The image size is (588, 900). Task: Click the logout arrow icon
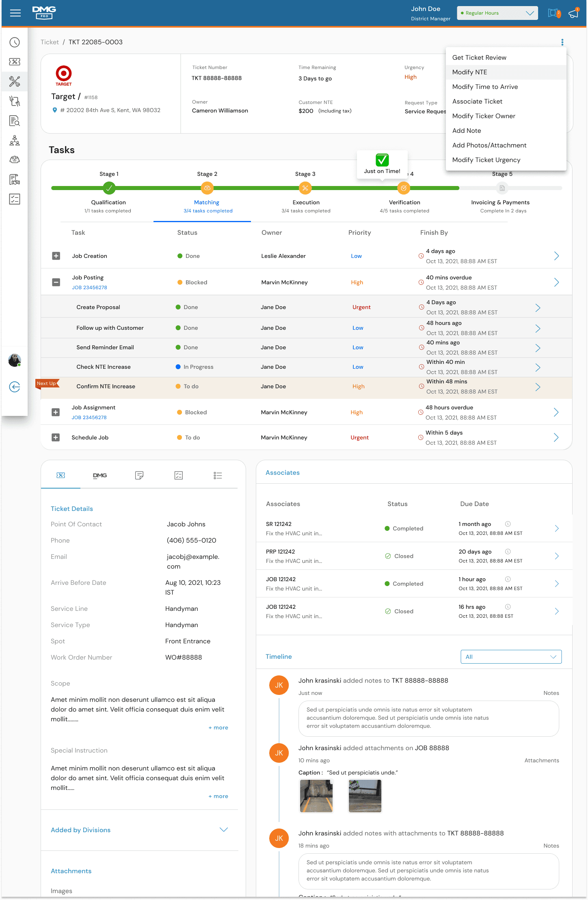click(15, 387)
